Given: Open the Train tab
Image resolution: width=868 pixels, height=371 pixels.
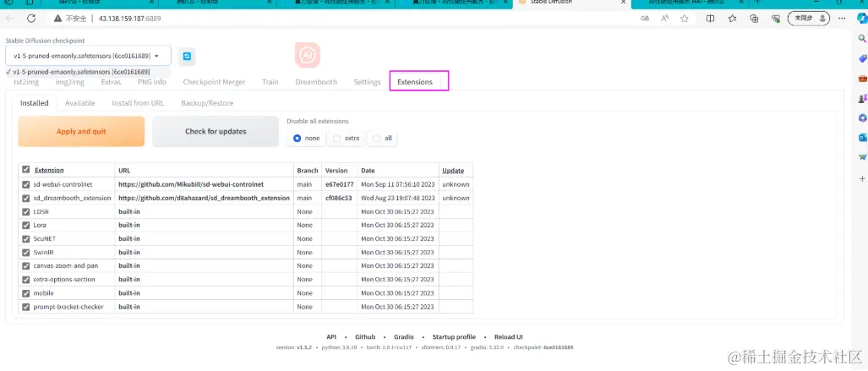Looking at the screenshot, I should [x=270, y=82].
